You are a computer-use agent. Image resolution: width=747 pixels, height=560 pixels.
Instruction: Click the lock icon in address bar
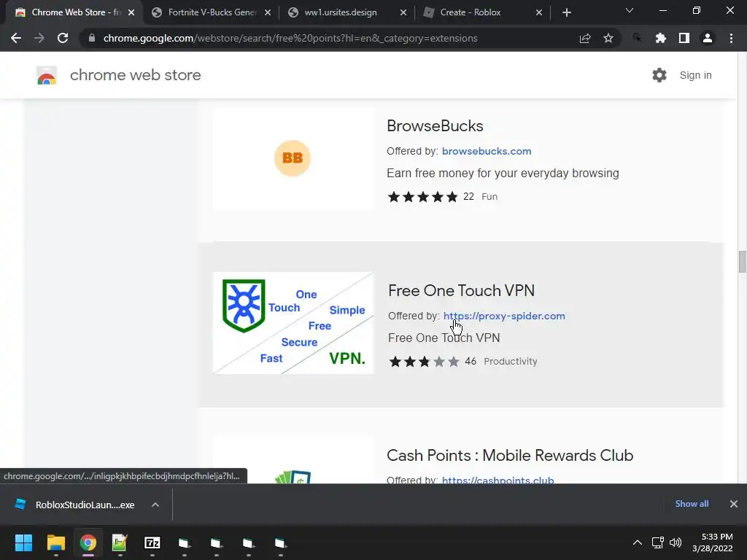click(92, 38)
